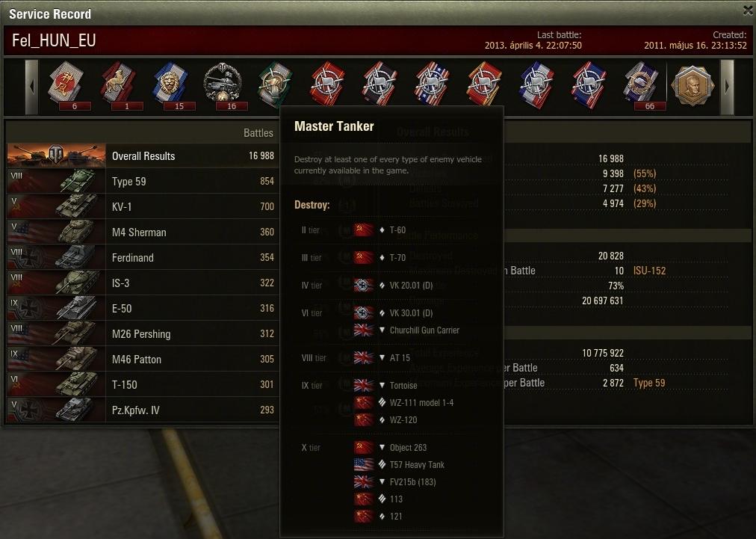756x539 pixels.
Task: Show more medals with right arrow
Action: 727,87
